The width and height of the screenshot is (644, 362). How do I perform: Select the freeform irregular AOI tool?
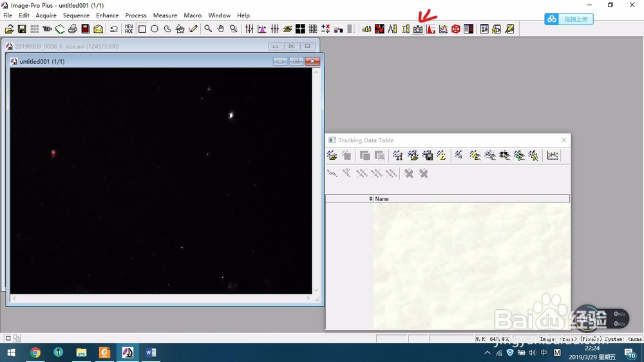pos(167,29)
